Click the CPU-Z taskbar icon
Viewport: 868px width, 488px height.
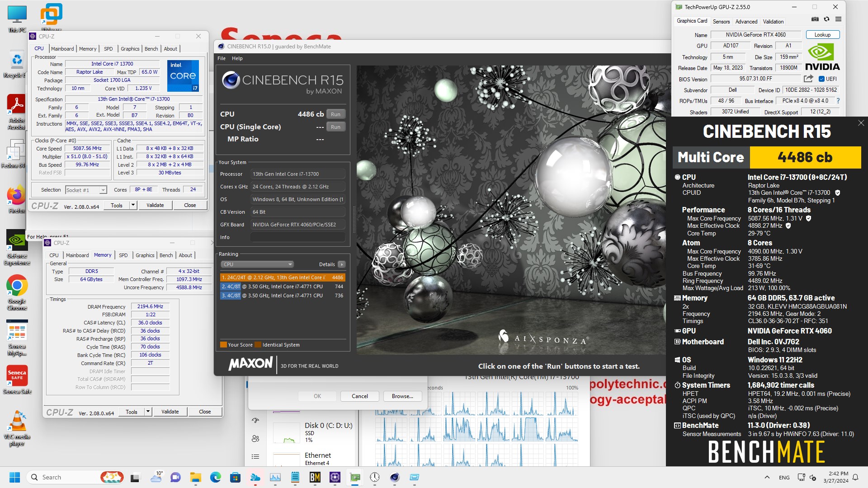click(335, 477)
